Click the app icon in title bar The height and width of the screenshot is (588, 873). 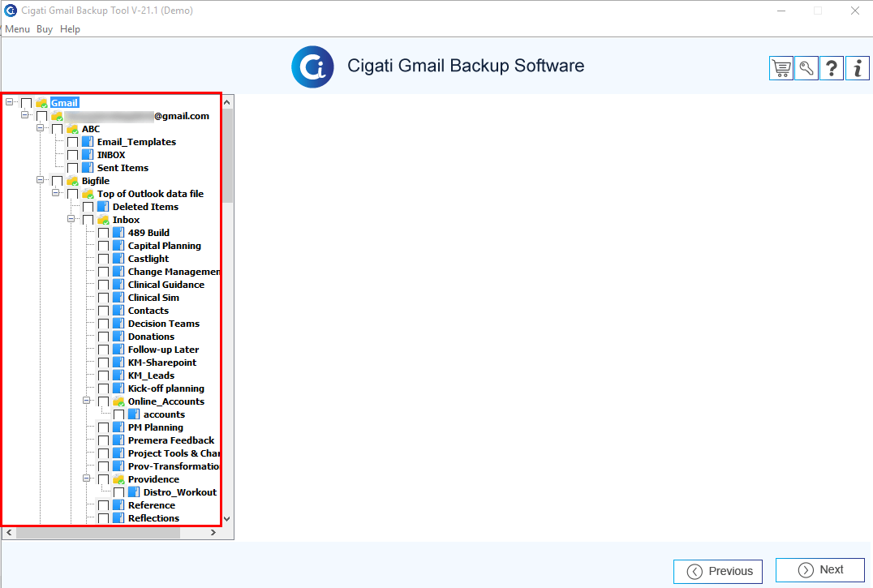coord(11,10)
